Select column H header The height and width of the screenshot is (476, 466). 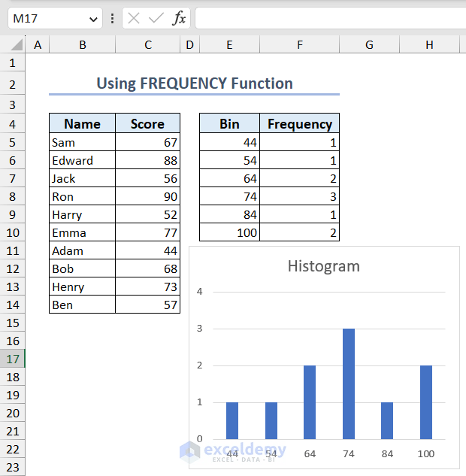429,45
